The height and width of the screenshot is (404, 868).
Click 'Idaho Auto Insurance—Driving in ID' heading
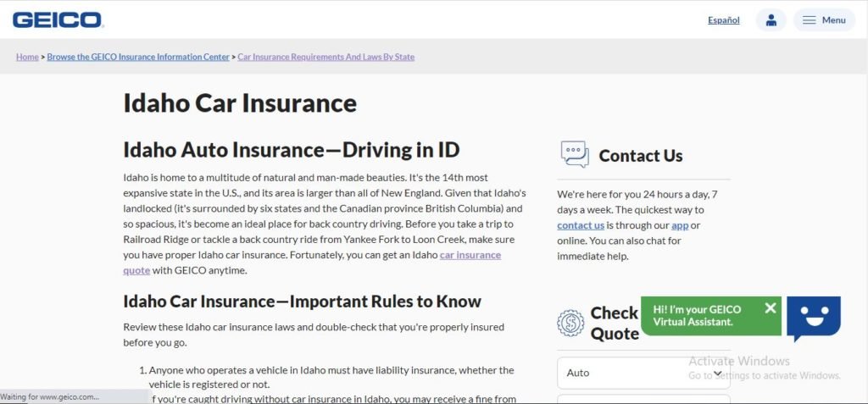[292, 150]
